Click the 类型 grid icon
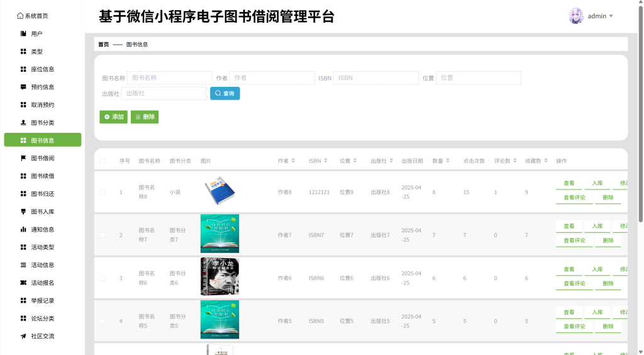 (x=23, y=52)
